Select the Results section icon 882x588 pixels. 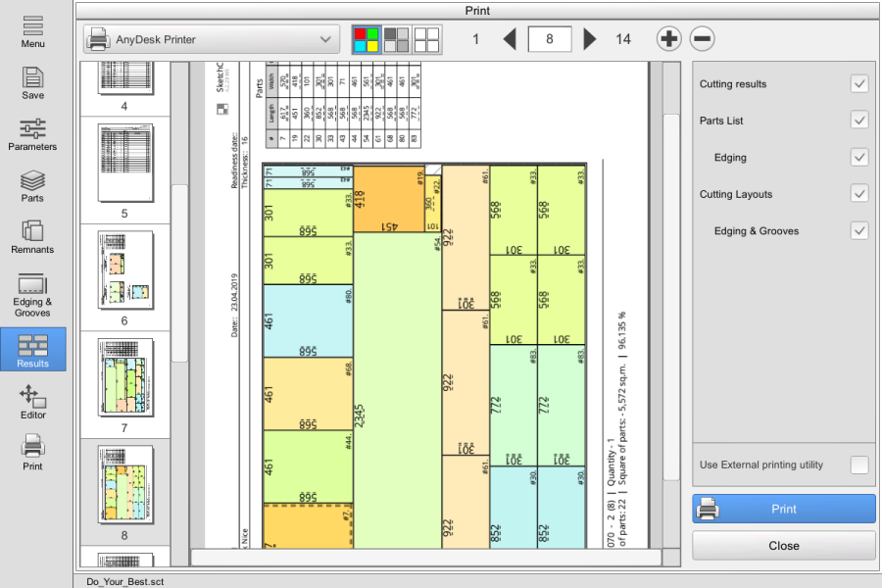coord(33,350)
